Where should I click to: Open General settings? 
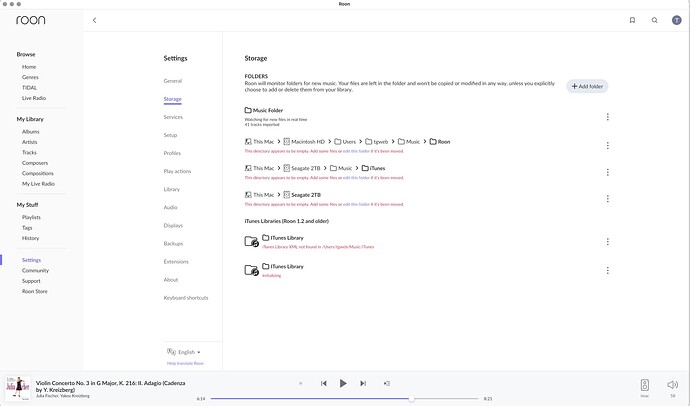click(x=172, y=81)
